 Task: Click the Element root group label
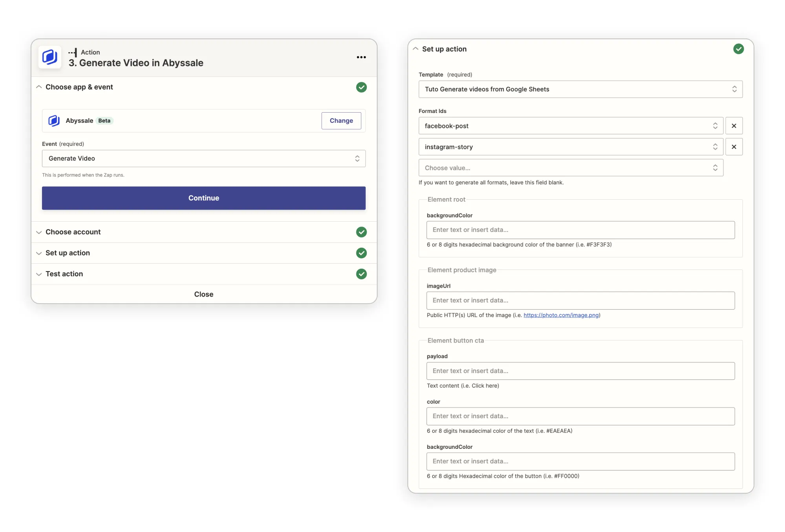point(446,199)
